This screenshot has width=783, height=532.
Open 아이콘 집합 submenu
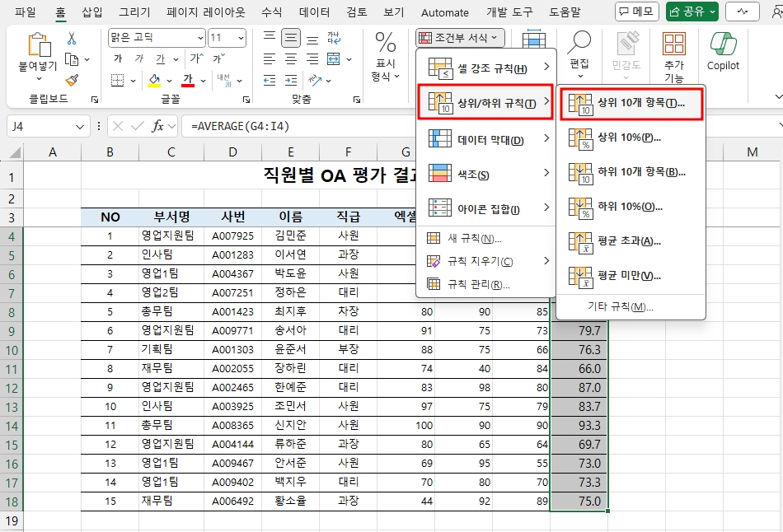486,208
